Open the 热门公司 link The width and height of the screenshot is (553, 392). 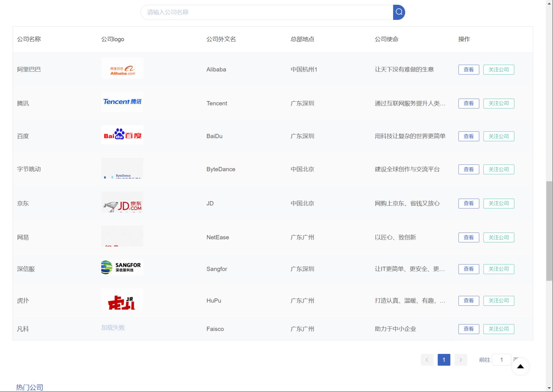(x=29, y=387)
